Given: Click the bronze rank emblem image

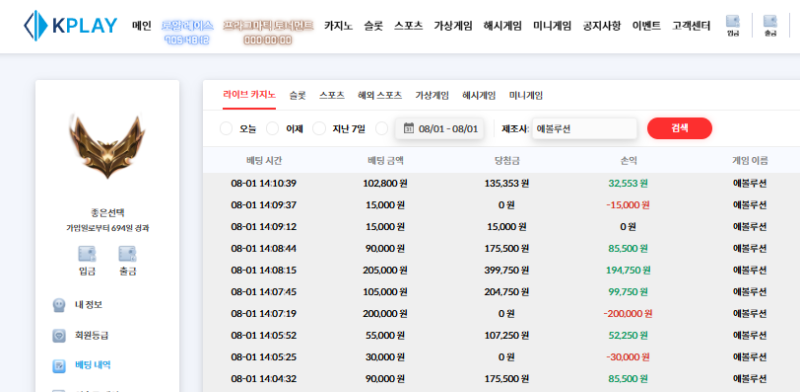Looking at the screenshot, I should pos(107,146).
